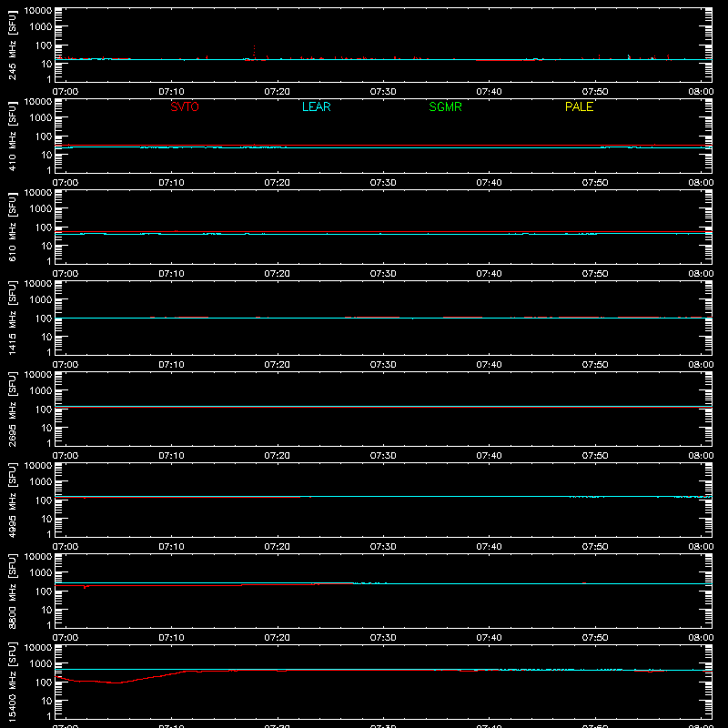The width and height of the screenshot is (728, 728).
Task: Click 08:00 label under the 1415 MHz panel
Action: (701, 365)
